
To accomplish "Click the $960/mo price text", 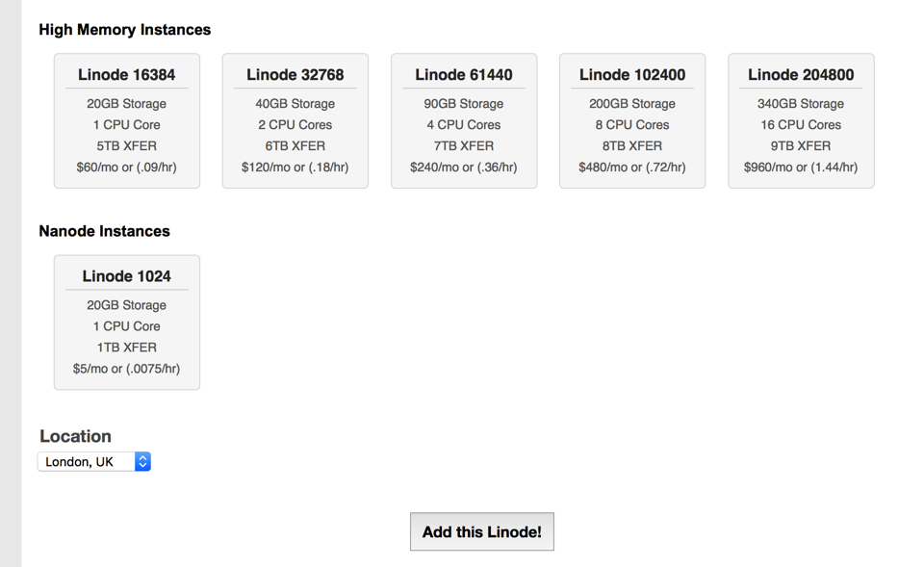I will pos(800,168).
